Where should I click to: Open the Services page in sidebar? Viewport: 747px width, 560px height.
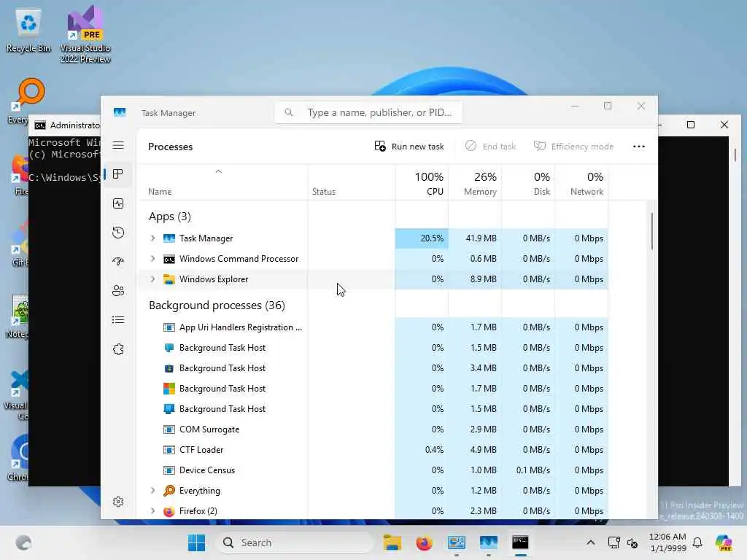pyautogui.click(x=118, y=349)
